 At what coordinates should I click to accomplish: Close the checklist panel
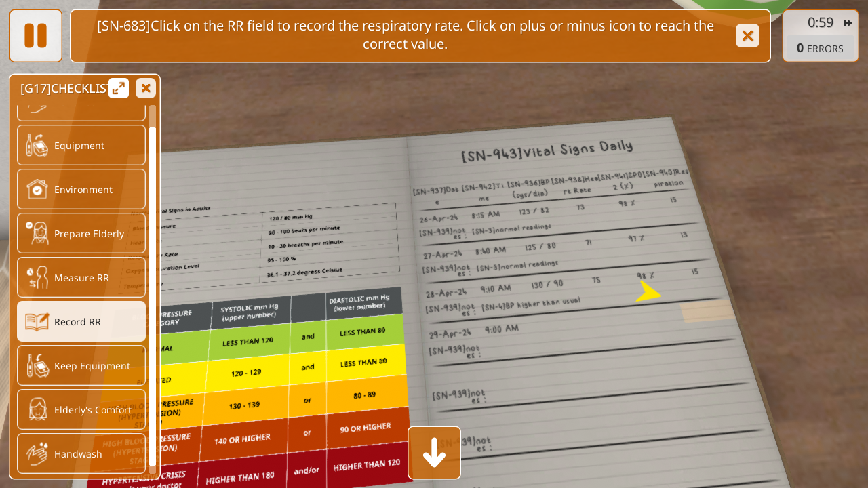(x=146, y=88)
